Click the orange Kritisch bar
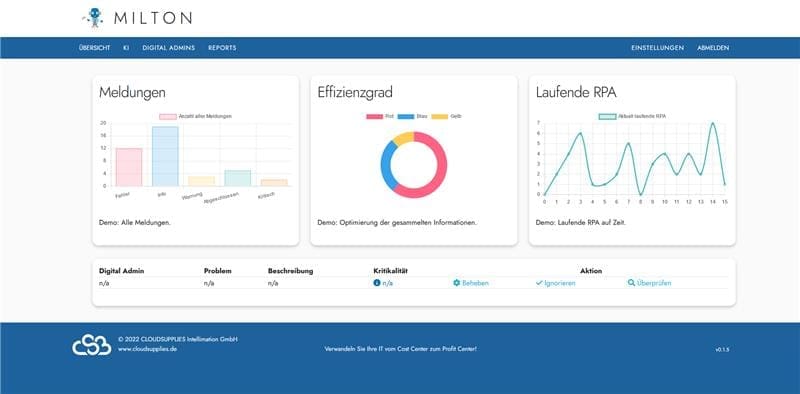800x394 pixels. [x=274, y=183]
